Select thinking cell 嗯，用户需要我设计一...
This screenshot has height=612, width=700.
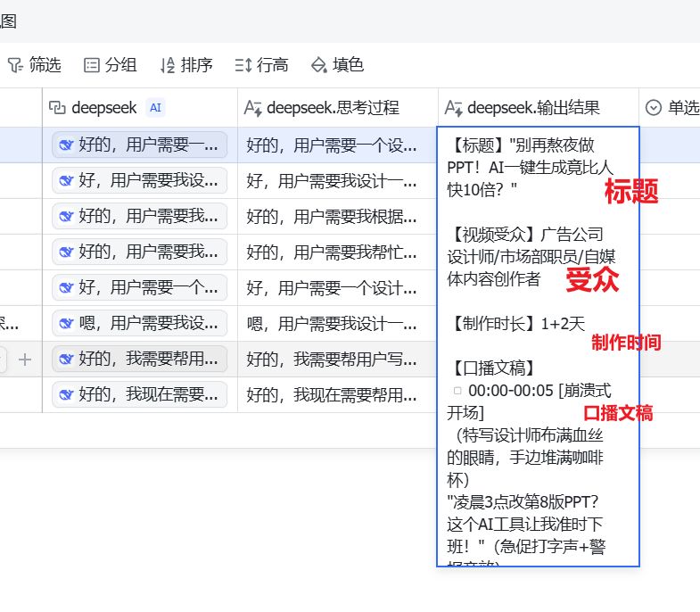point(337,324)
